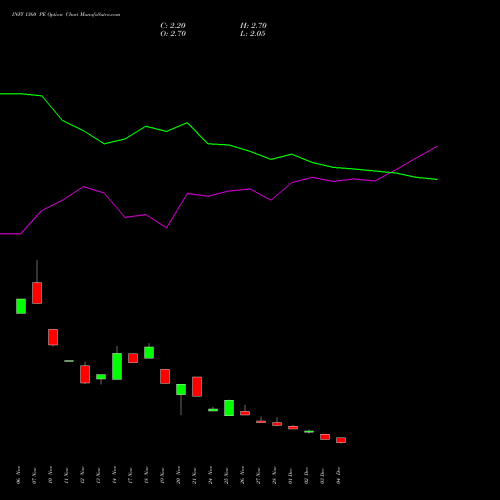Click the green candlestick with long lower wick on 20 Nov
500x500 pixels.
181,389
